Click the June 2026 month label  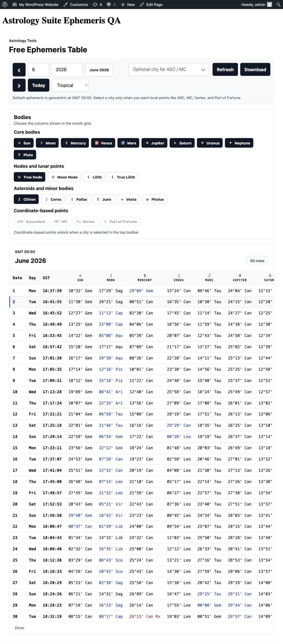99,70
